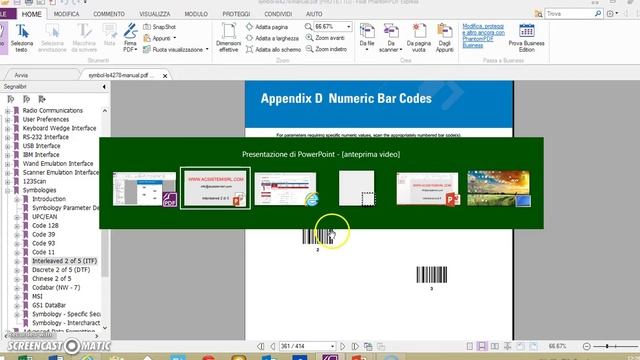Screen dimensions: 640x360
Task: Create PDF Da pagina vuota
Action: (x=418, y=38)
